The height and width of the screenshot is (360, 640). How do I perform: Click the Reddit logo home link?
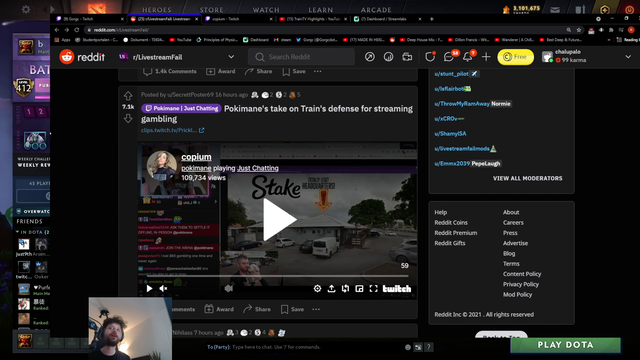coord(82,57)
